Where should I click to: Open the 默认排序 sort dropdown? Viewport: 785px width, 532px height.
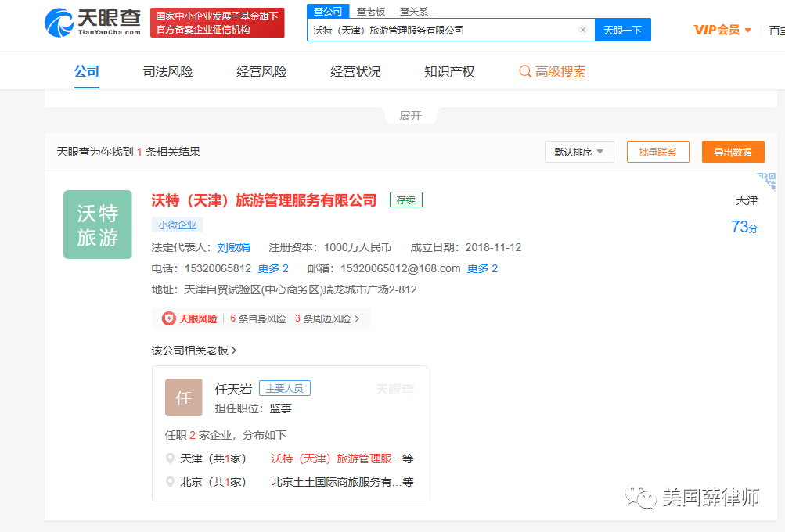tap(579, 152)
